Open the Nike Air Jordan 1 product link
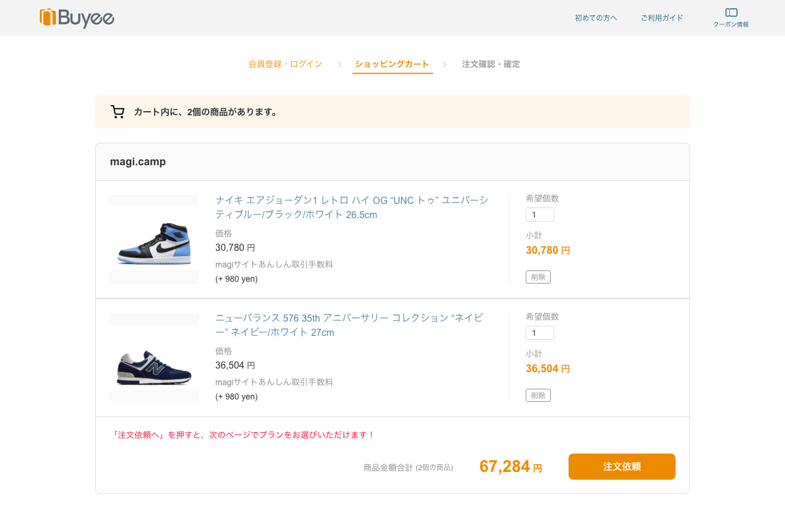The height and width of the screenshot is (532, 785). coord(352,207)
